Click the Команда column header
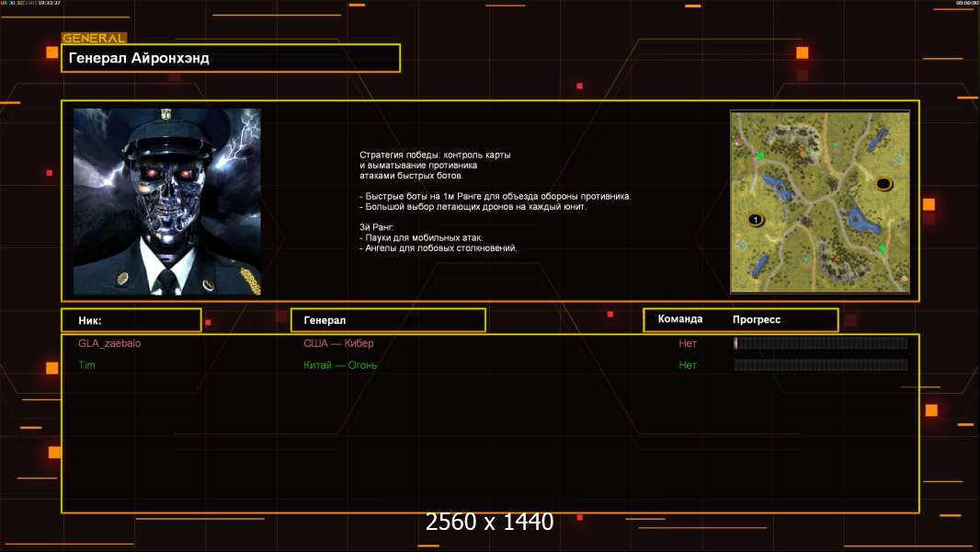Viewport: 980px width, 552px height. pyautogui.click(x=680, y=319)
